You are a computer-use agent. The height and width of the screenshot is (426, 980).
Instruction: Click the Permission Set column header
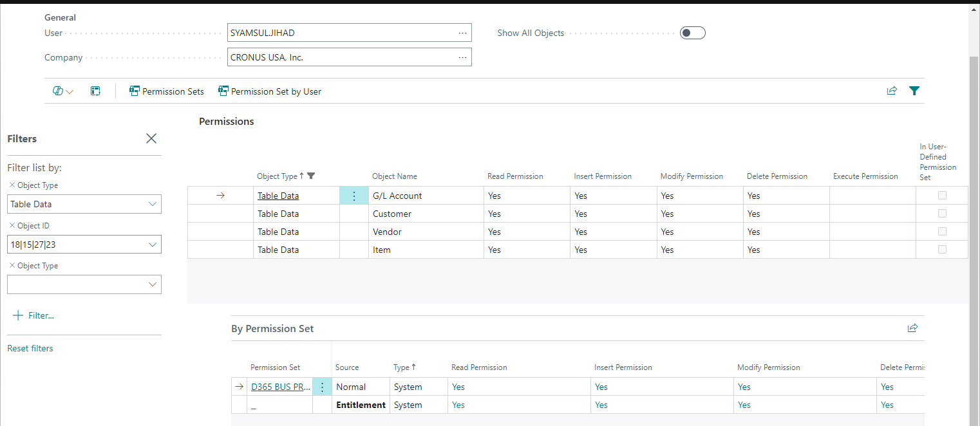point(275,367)
